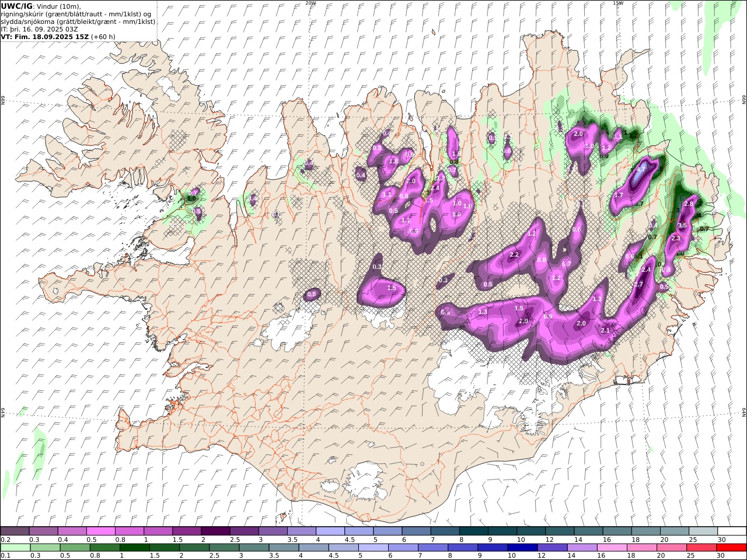Select the bright red lower swatch labeled 30
747x560 pixels.
click(x=731, y=547)
